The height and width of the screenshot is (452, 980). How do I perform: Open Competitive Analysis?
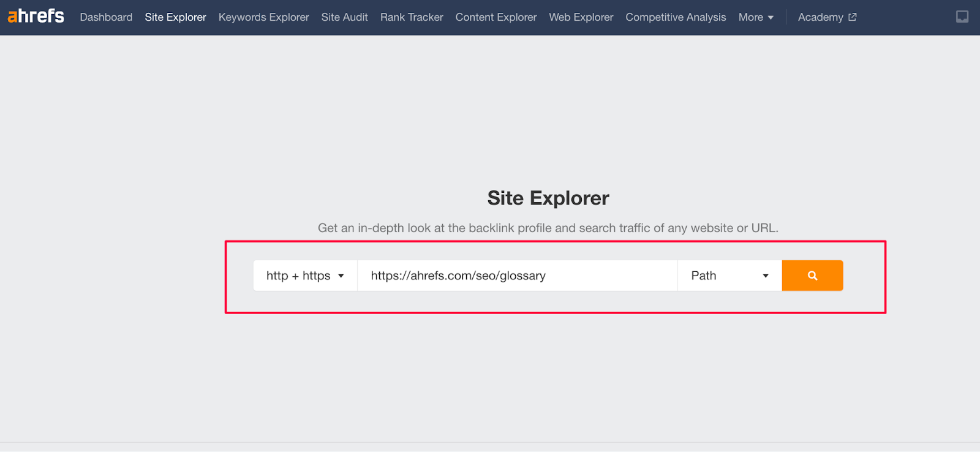pos(676,17)
